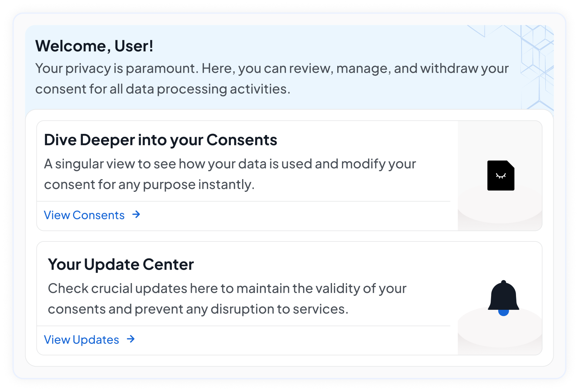Open the View Consents link
Image resolution: width=579 pixels, height=392 pixels.
coord(84,215)
